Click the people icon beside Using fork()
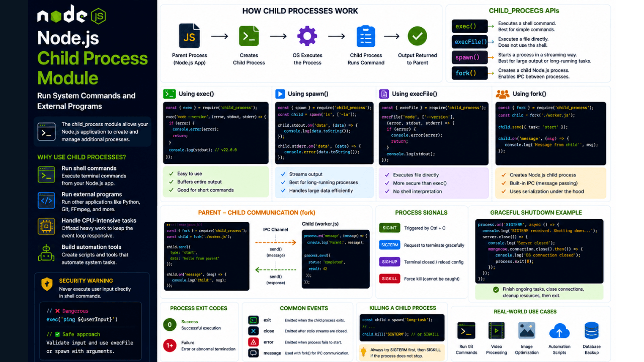The width and height of the screenshot is (644, 362). (x=502, y=94)
